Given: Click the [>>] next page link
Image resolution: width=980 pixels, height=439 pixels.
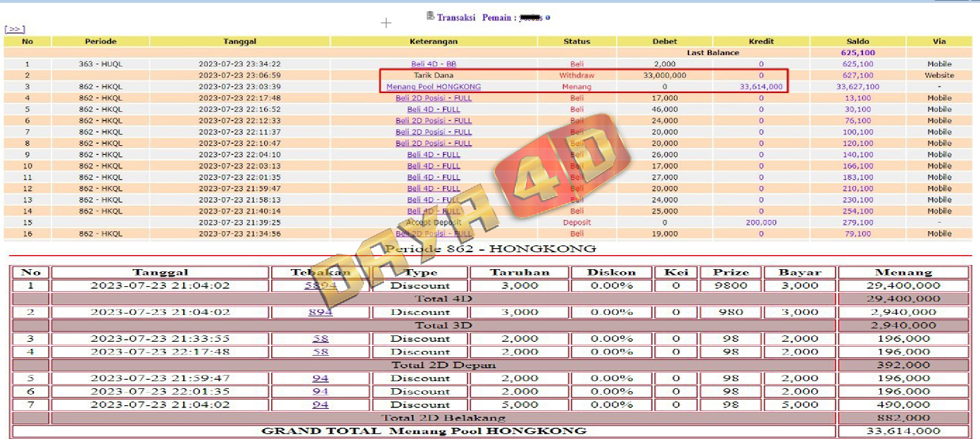Looking at the screenshot, I should [15, 29].
